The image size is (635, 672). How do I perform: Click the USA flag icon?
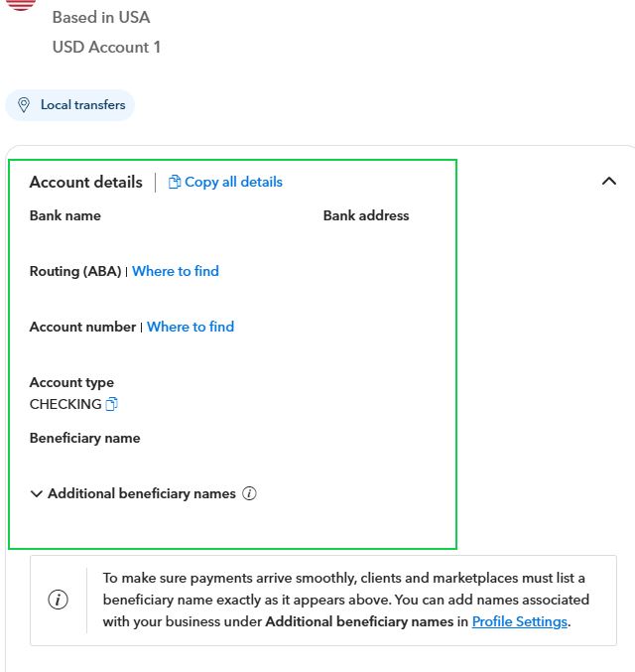(x=21, y=4)
